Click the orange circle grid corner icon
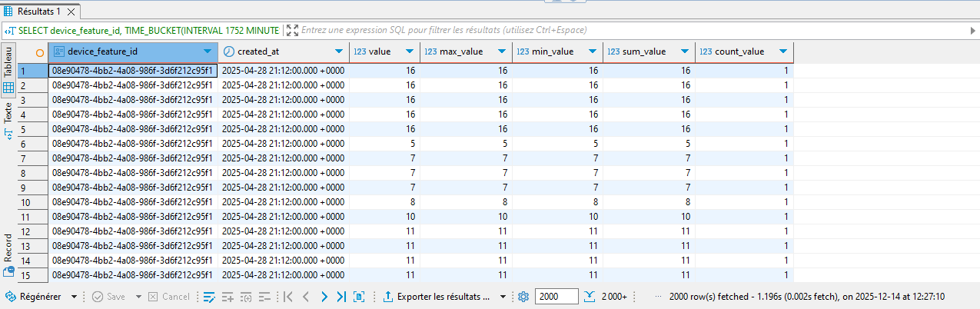This screenshot has height=309, width=980. [x=40, y=52]
